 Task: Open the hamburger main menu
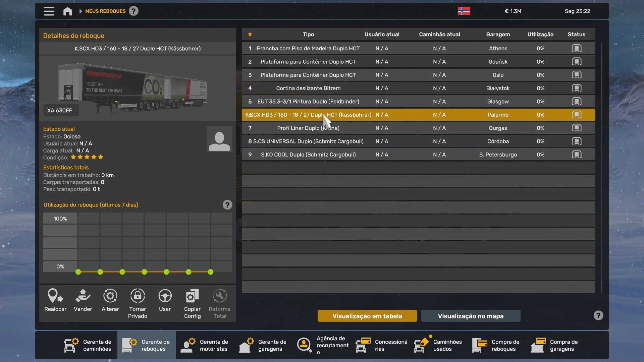[x=49, y=11]
